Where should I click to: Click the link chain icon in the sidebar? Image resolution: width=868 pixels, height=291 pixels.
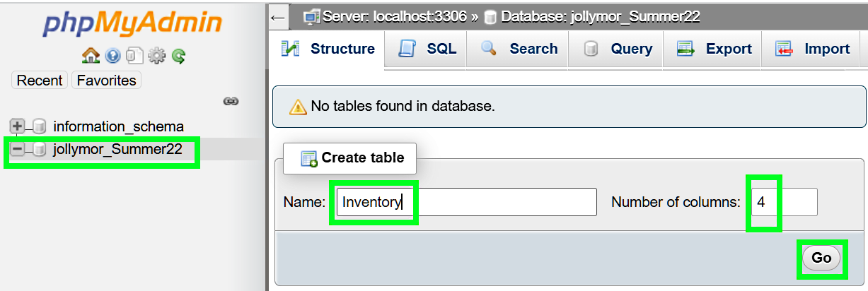[x=231, y=102]
